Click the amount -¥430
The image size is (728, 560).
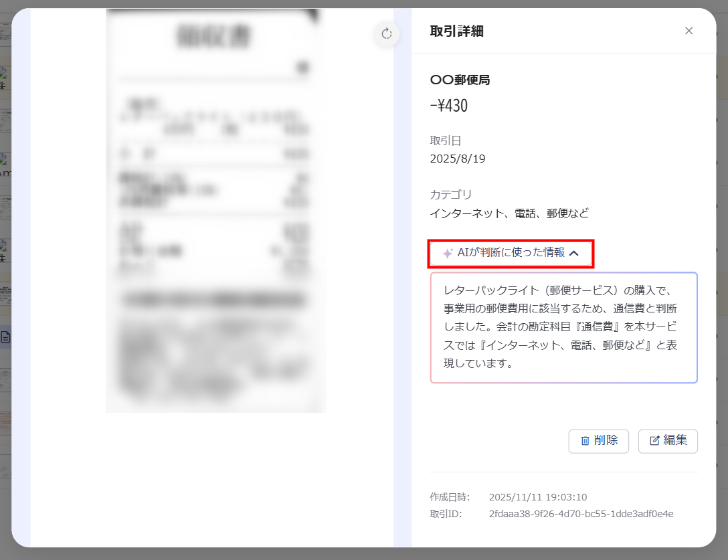click(x=448, y=106)
